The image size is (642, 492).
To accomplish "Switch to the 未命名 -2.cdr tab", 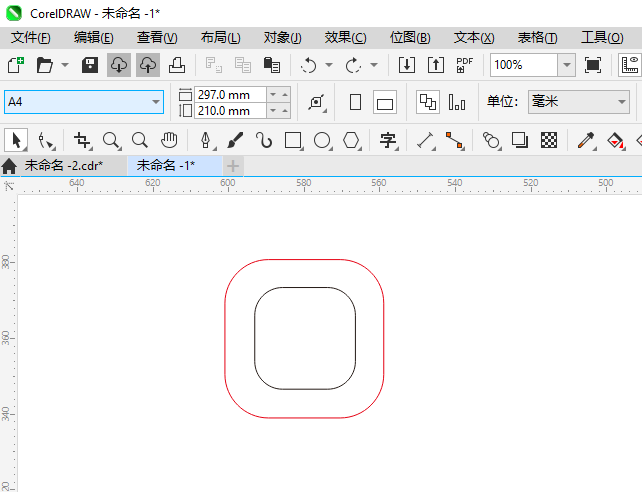I will click(x=64, y=165).
